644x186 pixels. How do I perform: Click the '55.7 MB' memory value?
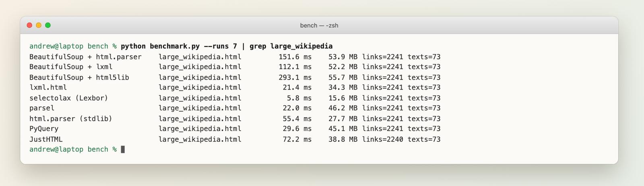(343, 77)
